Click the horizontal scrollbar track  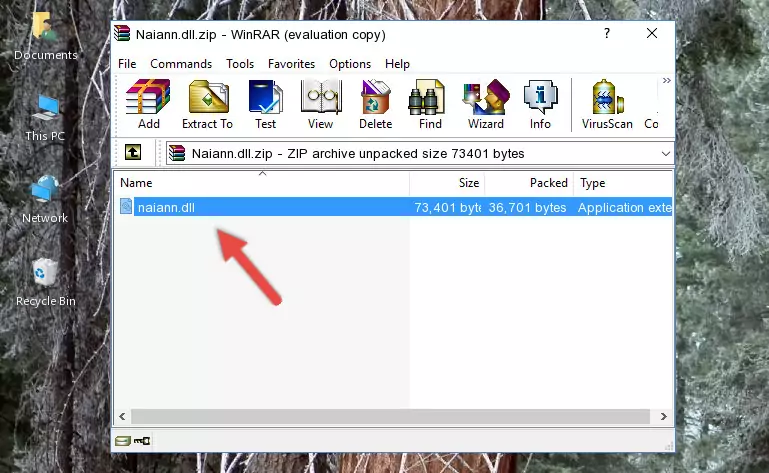(390, 417)
